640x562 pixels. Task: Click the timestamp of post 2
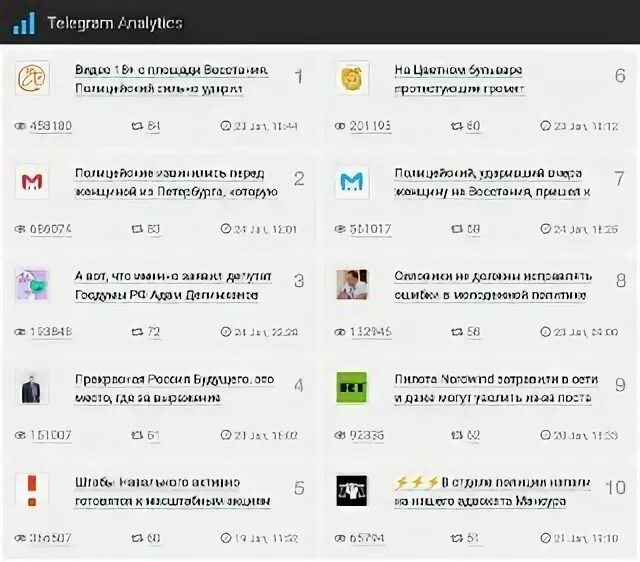click(259, 229)
